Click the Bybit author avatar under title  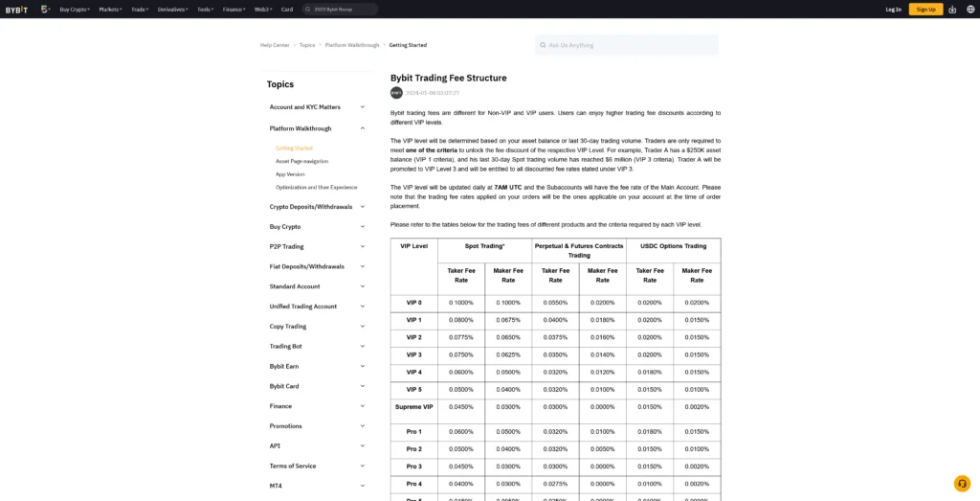click(396, 93)
